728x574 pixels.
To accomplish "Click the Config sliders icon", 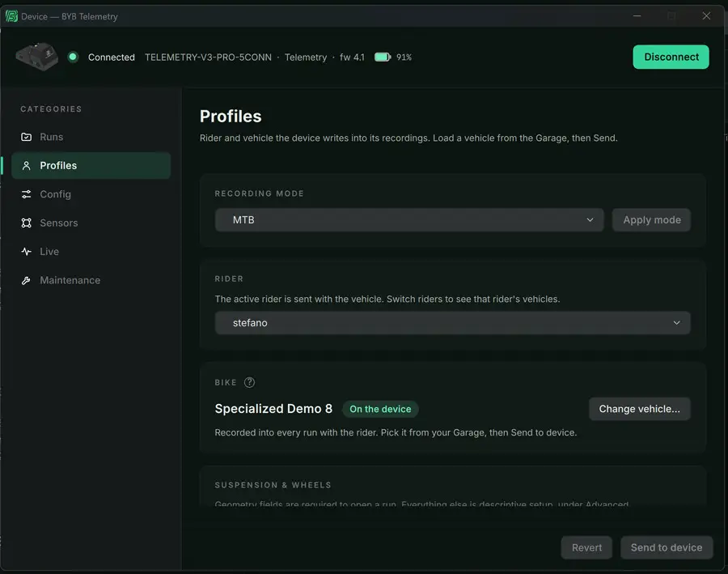I will click(x=27, y=194).
